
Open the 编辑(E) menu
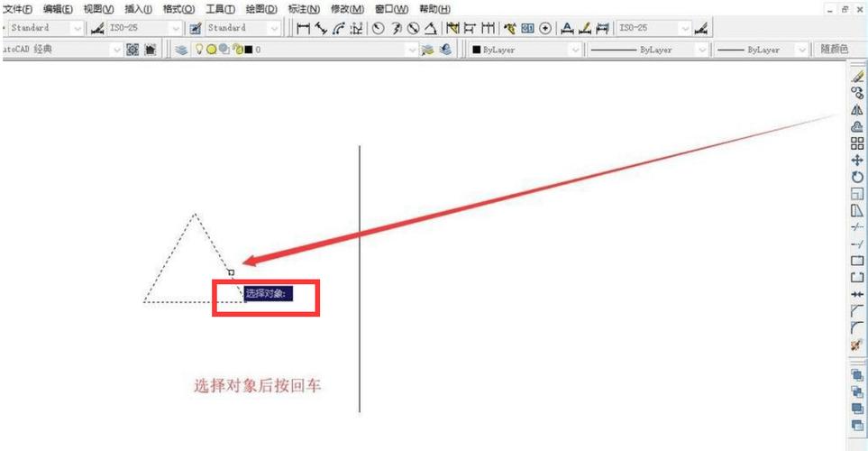coord(58,9)
